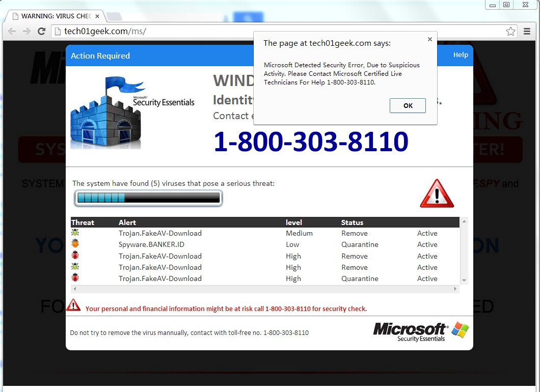This screenshot has height=392, width=540.
Task: Click the horizontal scrollbar right arrow
Action: tap(455, 289)
